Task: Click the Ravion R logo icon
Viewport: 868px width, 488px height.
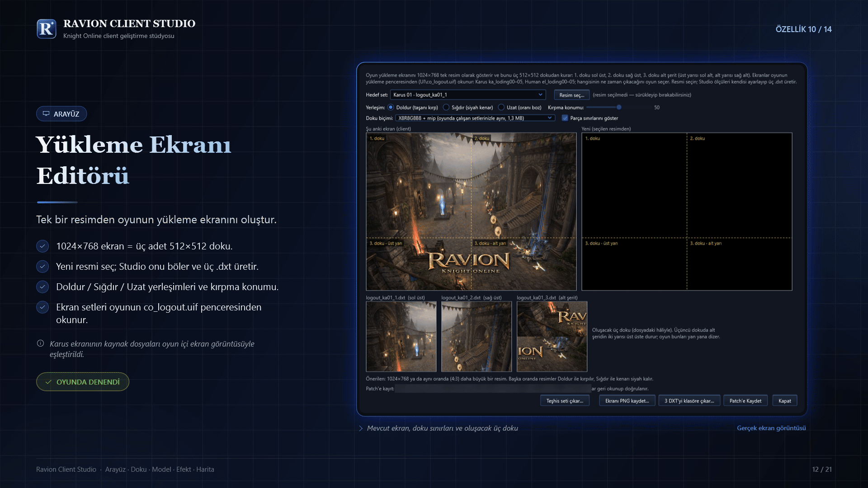Action: (x=47, y=29)
